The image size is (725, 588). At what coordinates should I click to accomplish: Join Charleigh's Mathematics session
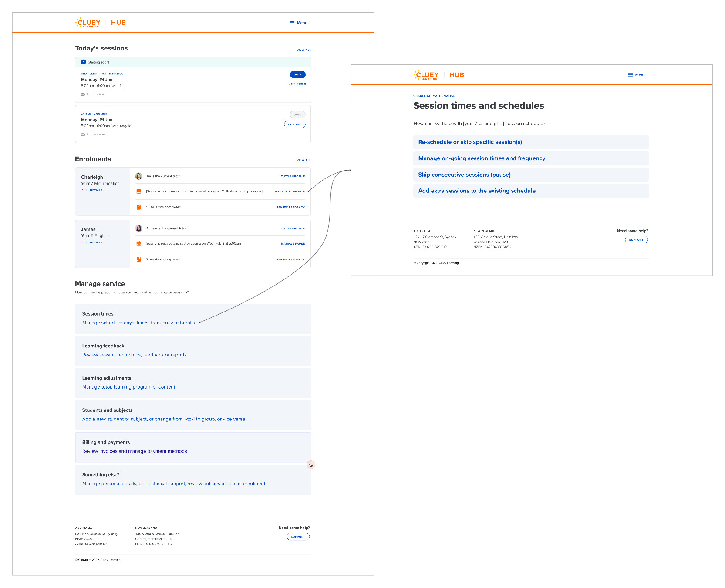(298, 74)
